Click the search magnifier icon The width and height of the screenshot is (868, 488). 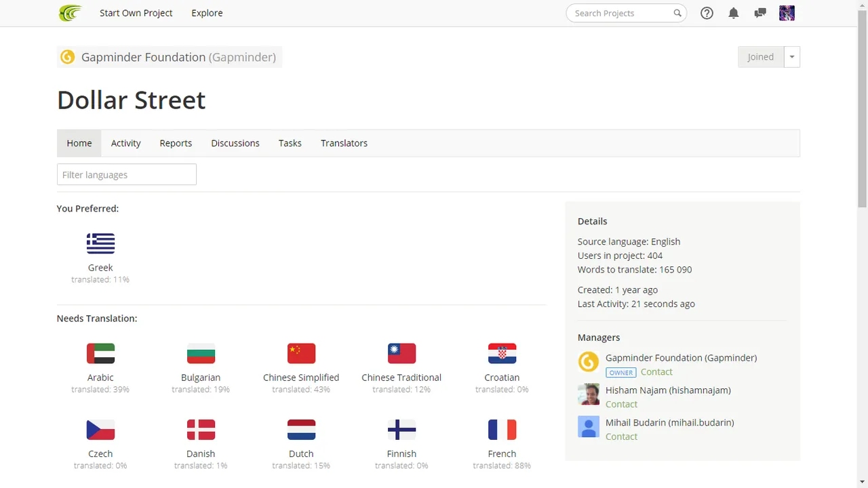click(677, 13)
